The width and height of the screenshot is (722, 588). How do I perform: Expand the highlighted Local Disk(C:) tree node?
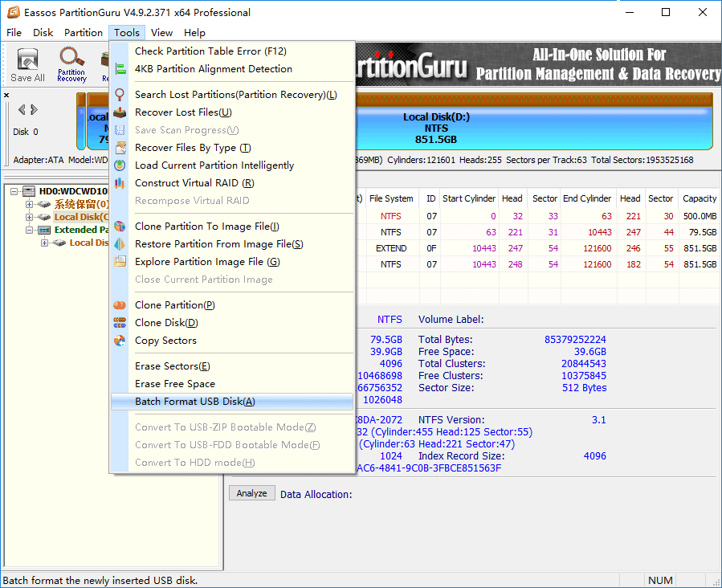[x=29, y=217]
